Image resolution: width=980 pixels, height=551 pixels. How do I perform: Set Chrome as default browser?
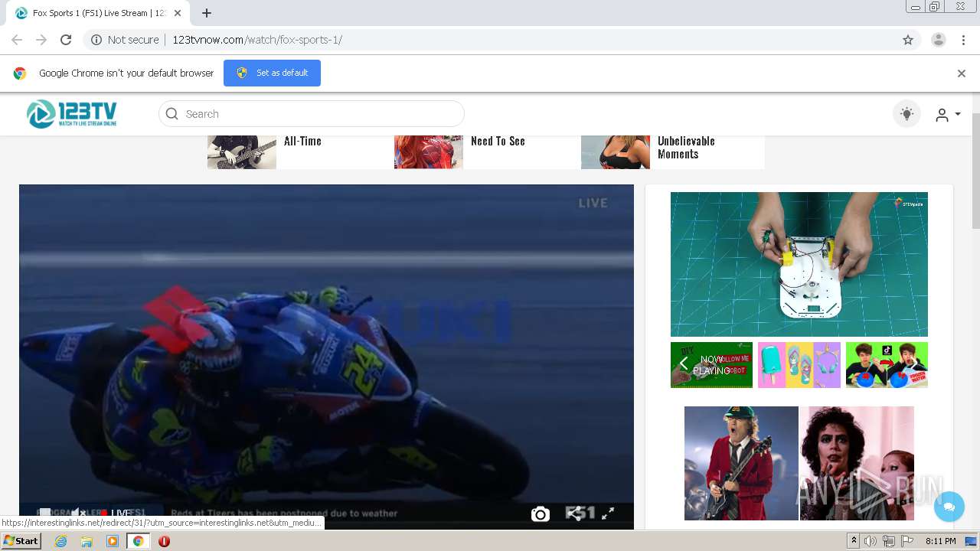tap(272, 73)
